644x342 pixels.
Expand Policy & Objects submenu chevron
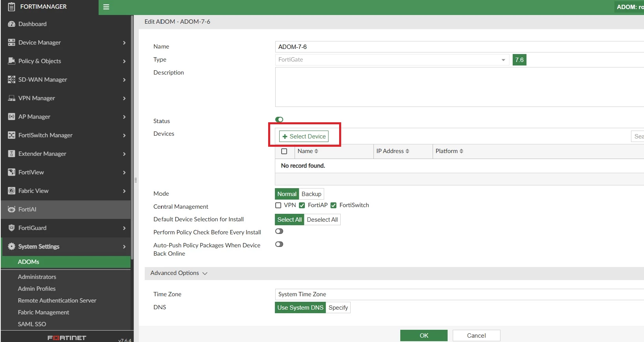coord(124,61)
